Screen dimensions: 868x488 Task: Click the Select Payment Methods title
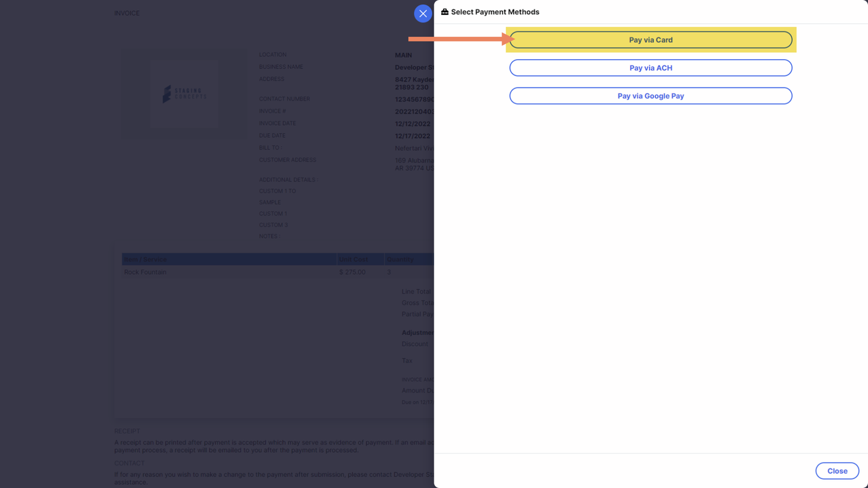[x=495, y=12]
